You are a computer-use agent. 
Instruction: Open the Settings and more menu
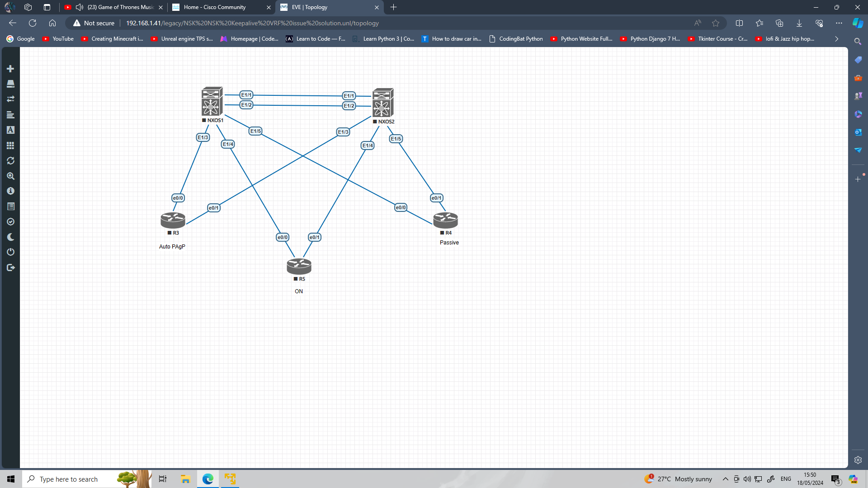[839, 23]
